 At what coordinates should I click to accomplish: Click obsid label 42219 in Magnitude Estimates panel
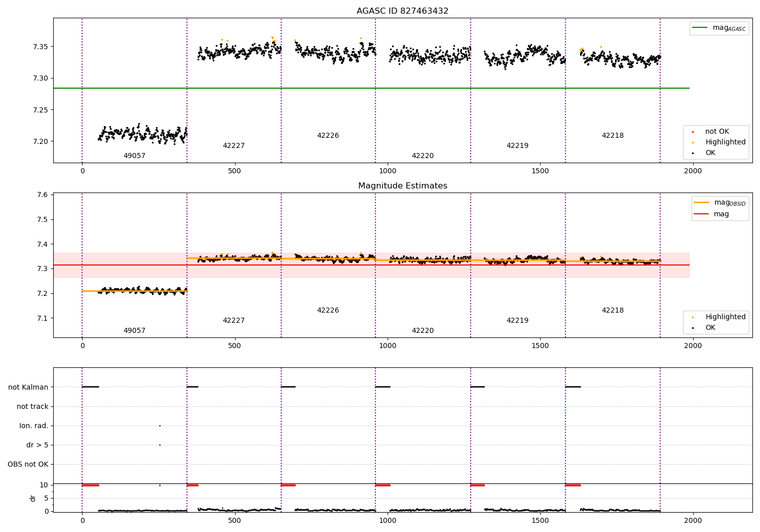click(x=517, y=320)
